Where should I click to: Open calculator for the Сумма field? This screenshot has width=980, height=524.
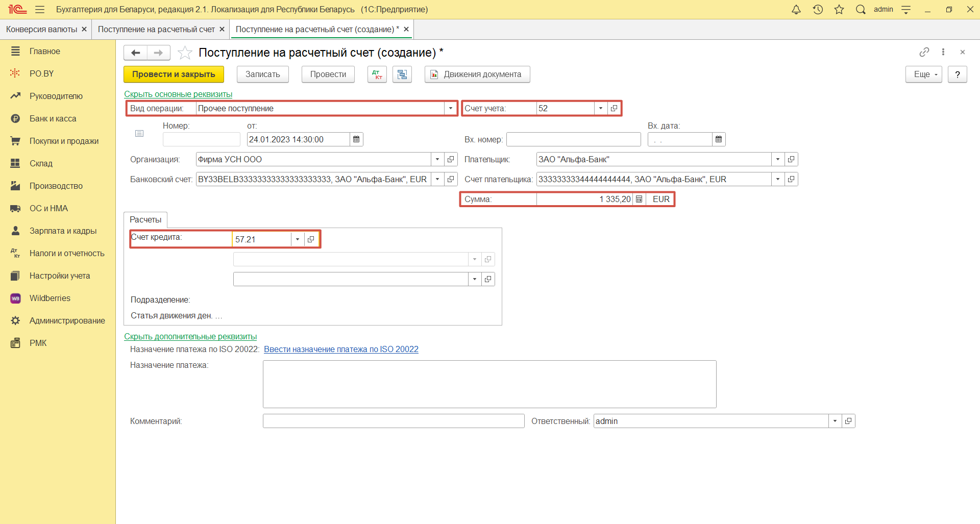click(x=639, y=199)
